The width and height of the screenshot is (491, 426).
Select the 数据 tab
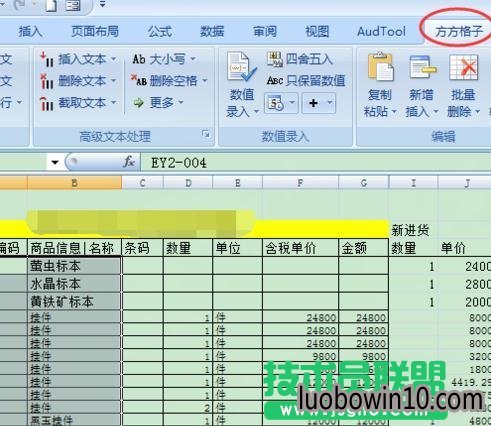pos(212,32)
